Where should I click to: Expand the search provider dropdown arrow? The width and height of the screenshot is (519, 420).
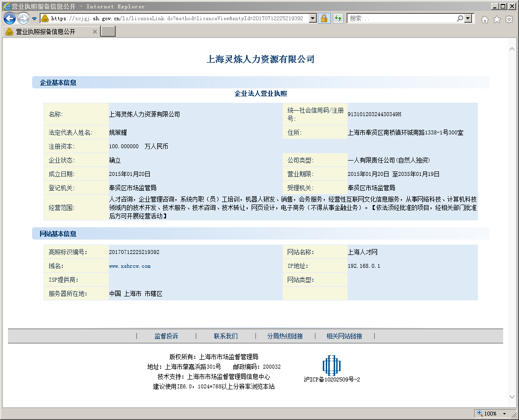[468, 19]
